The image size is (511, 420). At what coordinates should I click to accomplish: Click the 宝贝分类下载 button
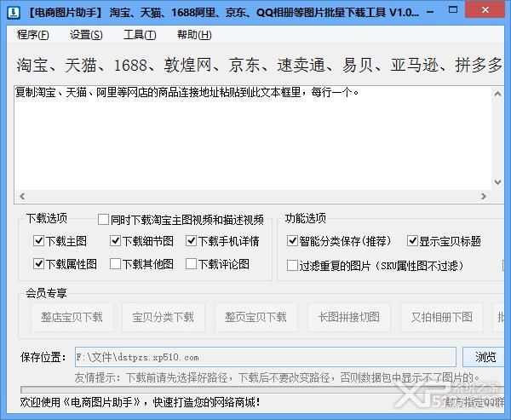[164, 317]
